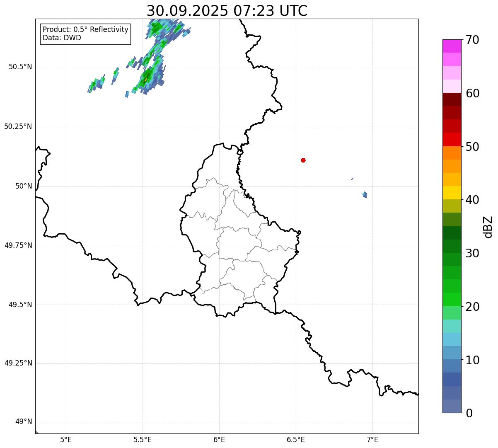Pick the dark maroon swatch below 60 dBZ
The image size is (498, 448).
point(452,99)
